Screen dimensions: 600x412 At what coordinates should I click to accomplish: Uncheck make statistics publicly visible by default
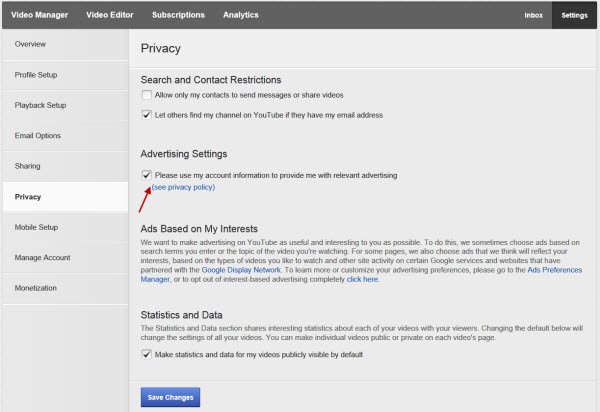click(147, 354)
